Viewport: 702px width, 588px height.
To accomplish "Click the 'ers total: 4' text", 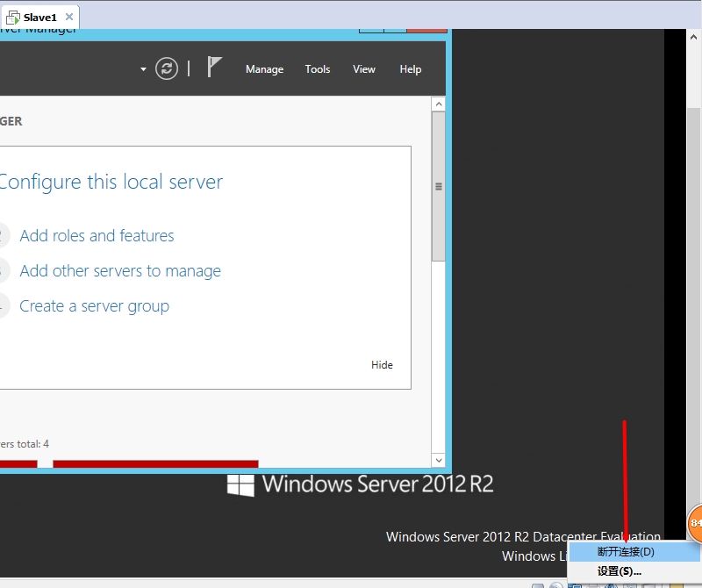I will 25,444.
